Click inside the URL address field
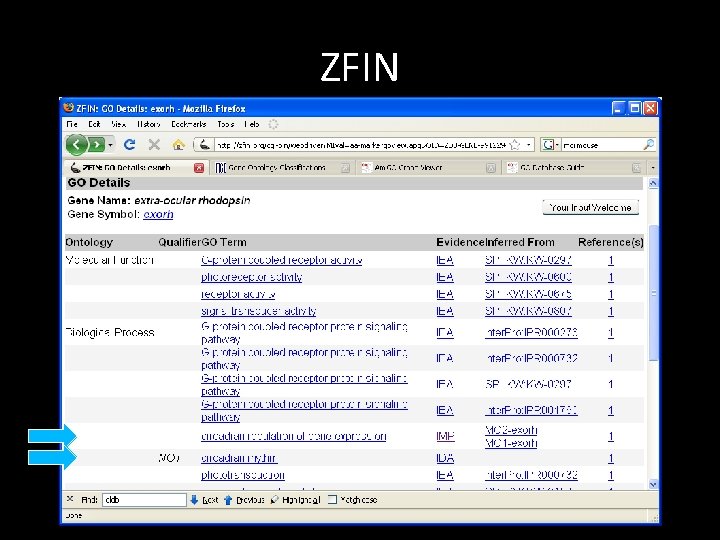720x540 pixels. point(360,145)
